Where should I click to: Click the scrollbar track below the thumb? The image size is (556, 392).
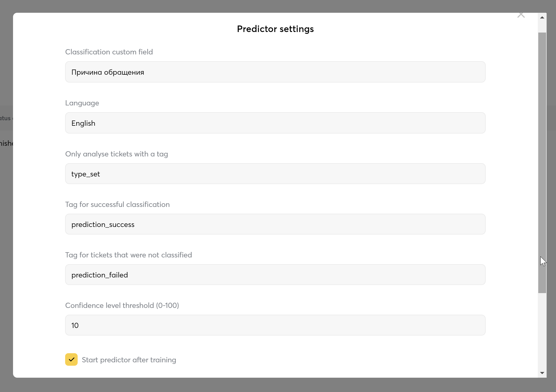[542, 331]
